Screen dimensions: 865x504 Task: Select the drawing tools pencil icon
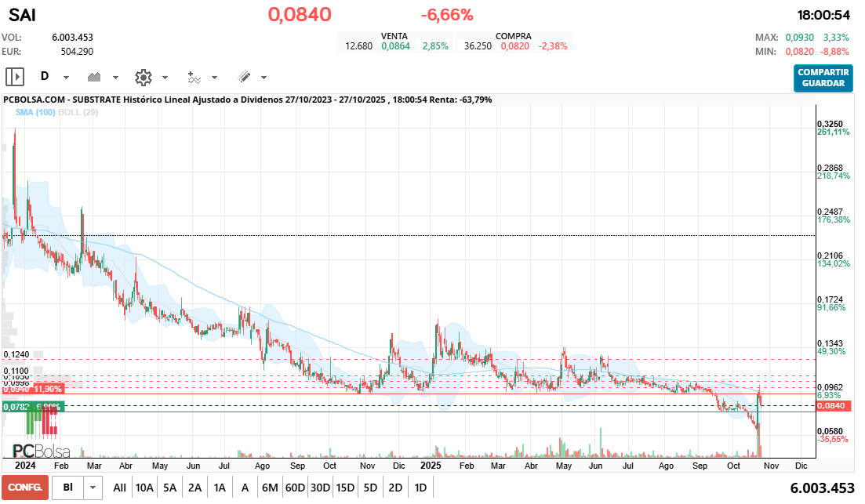[x=245, y=77]
